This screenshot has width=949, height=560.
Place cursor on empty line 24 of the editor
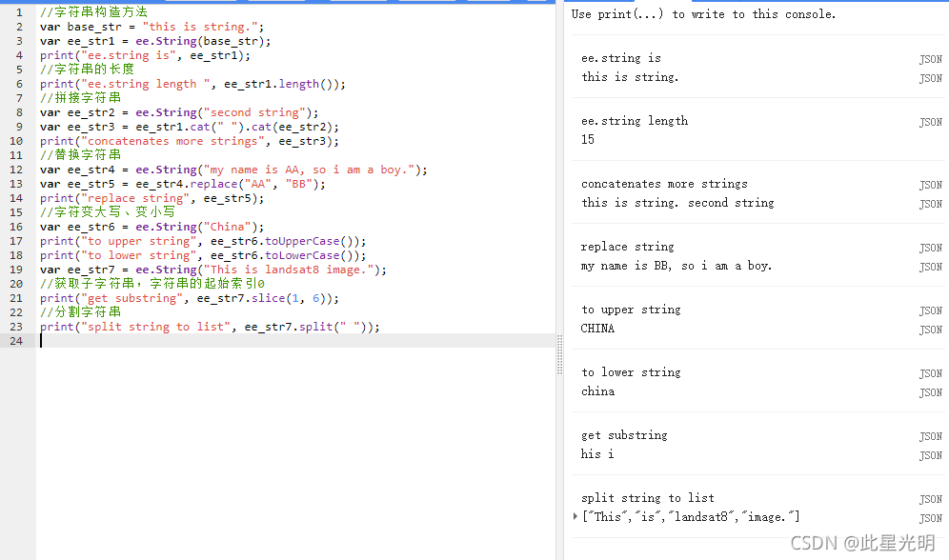(295, 341)
